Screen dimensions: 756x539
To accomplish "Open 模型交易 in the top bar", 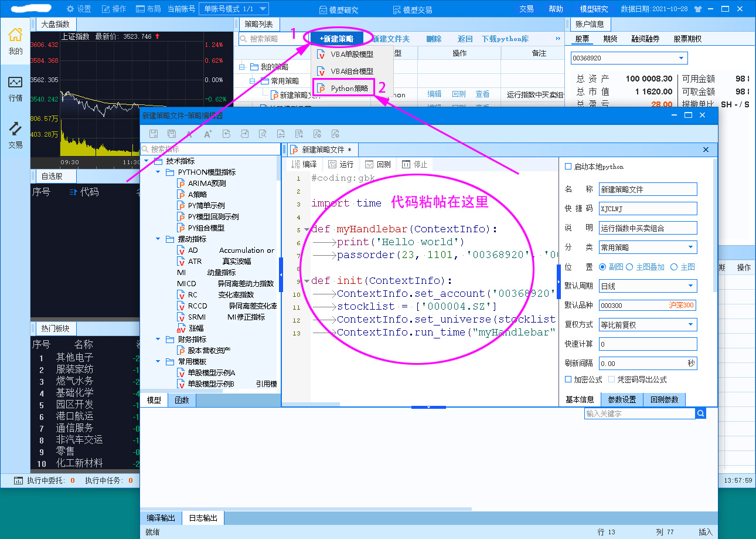I will point(413,10).
